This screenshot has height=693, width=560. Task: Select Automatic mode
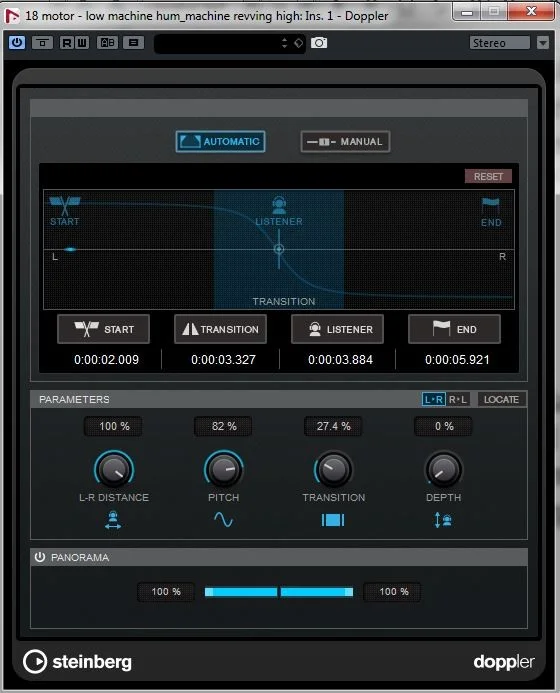point(220,141)
